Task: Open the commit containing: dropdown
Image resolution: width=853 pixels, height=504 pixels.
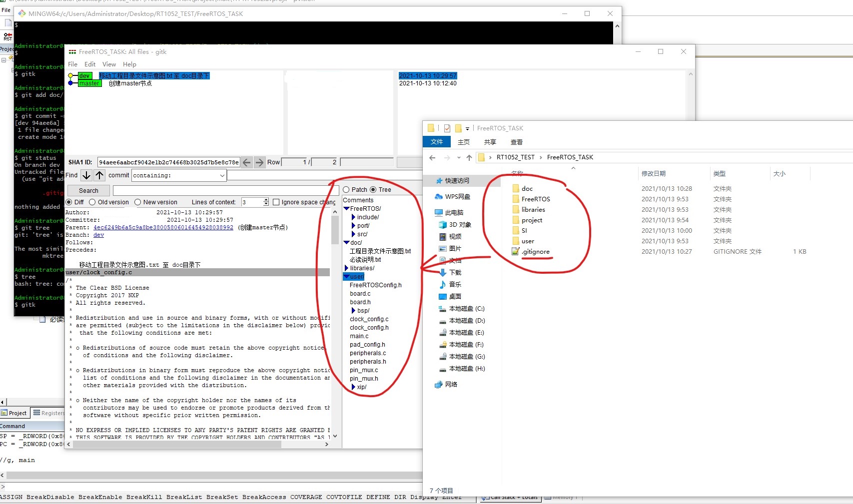Action: (221, 175)
